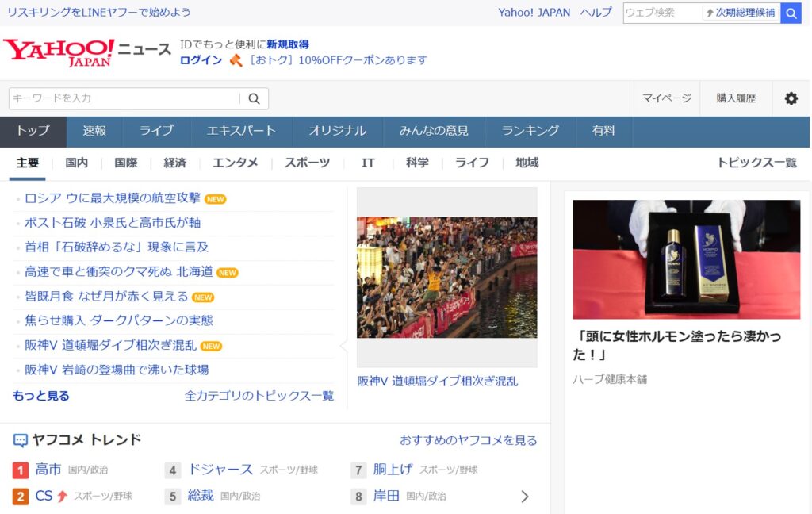Open the エキスパート tab
812x514 pixels.
[241, 132]
